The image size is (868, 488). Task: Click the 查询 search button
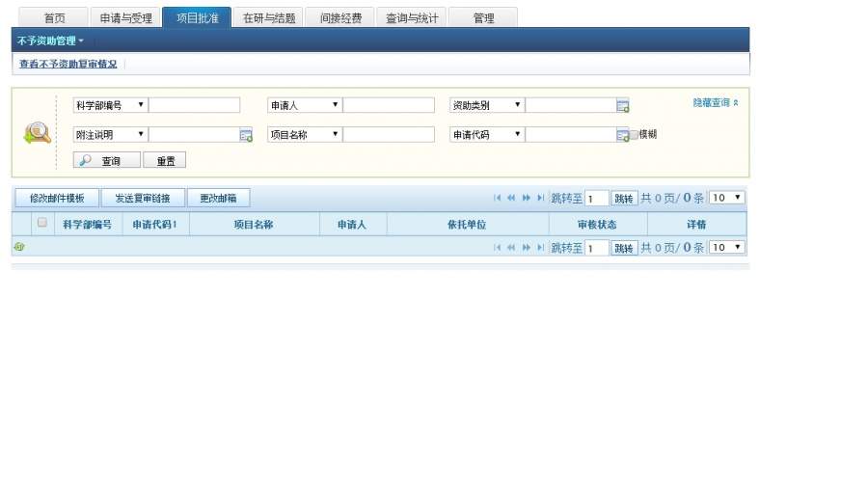click(x=107, y=160)
